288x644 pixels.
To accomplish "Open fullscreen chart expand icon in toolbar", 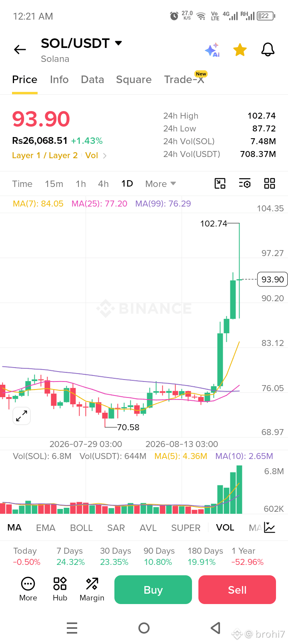I will [x=220, y=183].
